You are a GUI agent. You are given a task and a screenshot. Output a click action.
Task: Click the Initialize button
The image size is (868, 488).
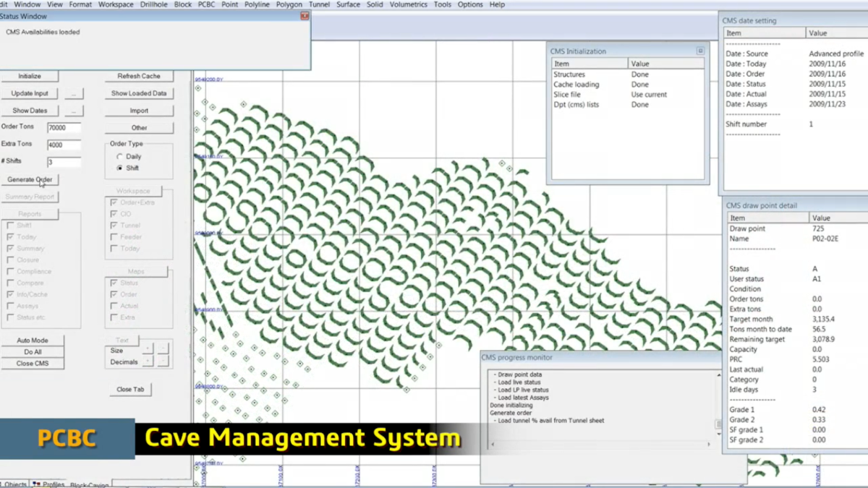[x=30, y=76]
